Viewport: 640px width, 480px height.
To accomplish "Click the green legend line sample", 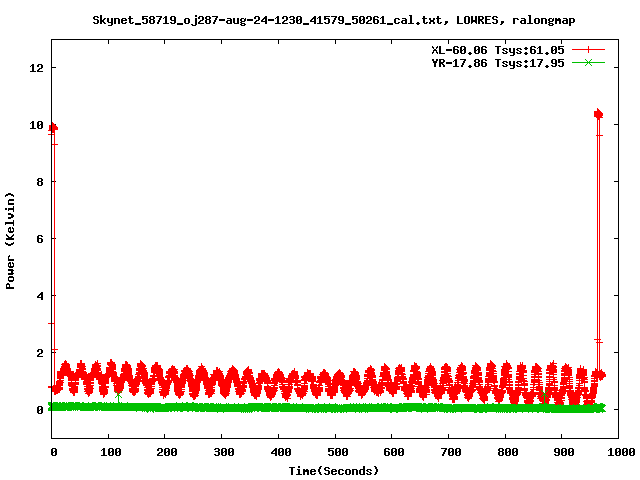I will click(588, 62).
